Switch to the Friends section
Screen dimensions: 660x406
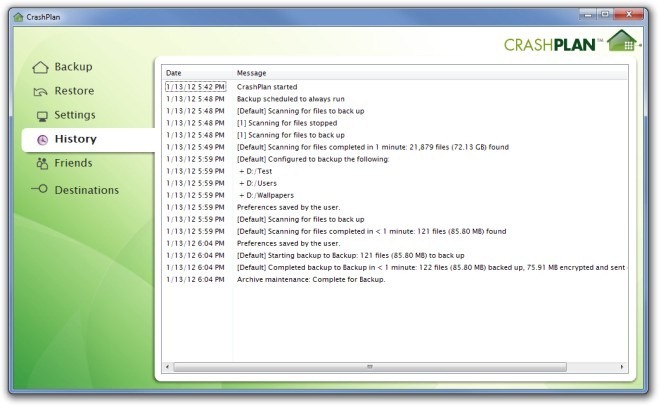[73, 163]
